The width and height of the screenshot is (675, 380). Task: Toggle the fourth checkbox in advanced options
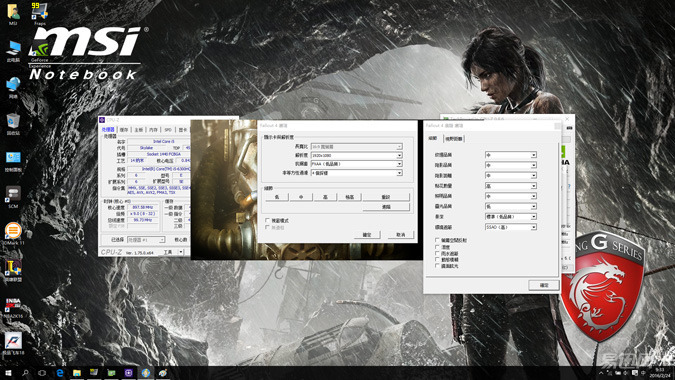click(437, 260)
